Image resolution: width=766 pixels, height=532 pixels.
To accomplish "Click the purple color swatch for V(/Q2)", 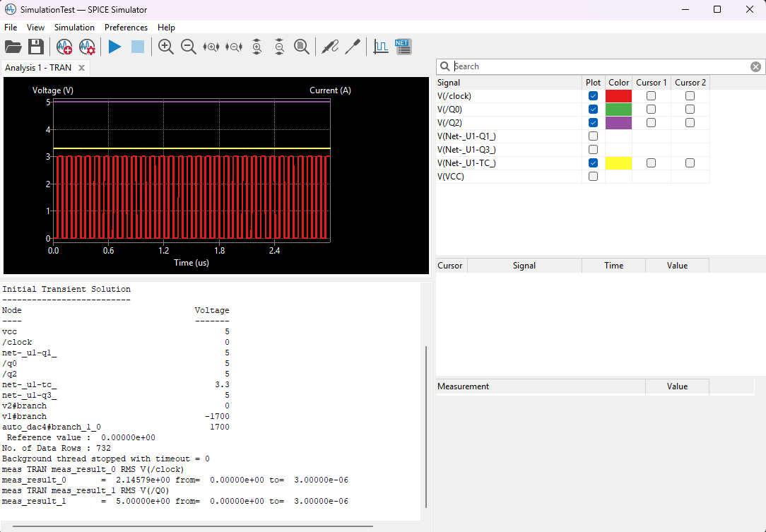I will click(x=618, y=123).
